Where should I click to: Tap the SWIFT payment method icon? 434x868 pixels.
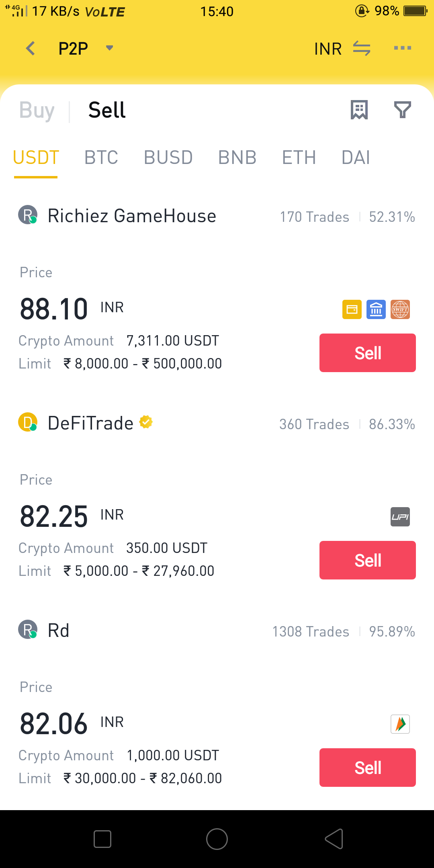click(400, 309)
